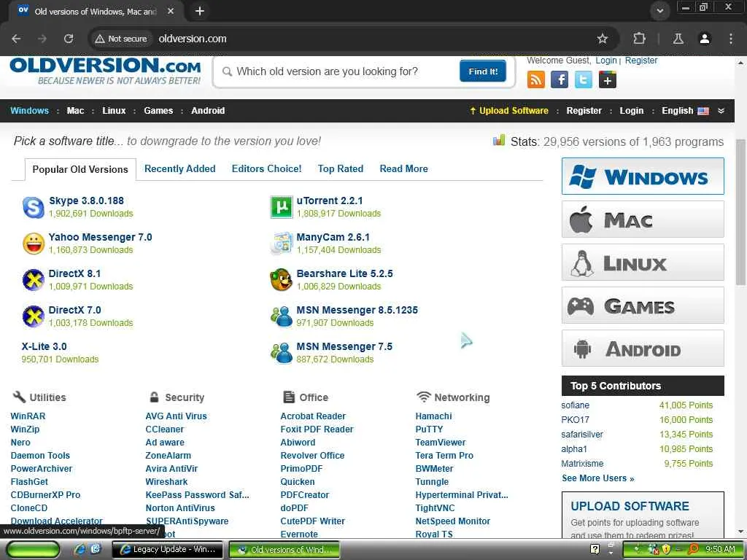Open the Acrobat Reader link
747x560 pixels.
coord(312,416)
